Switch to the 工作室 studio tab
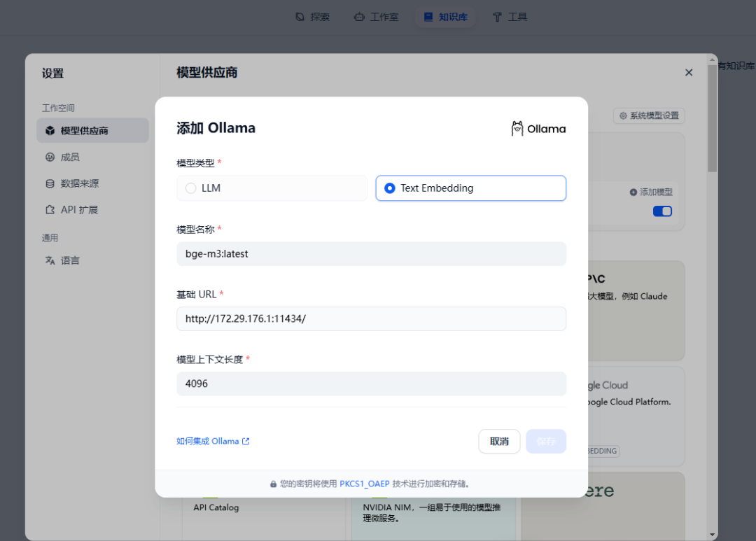756x541 pixels. [x=377, y=17]
